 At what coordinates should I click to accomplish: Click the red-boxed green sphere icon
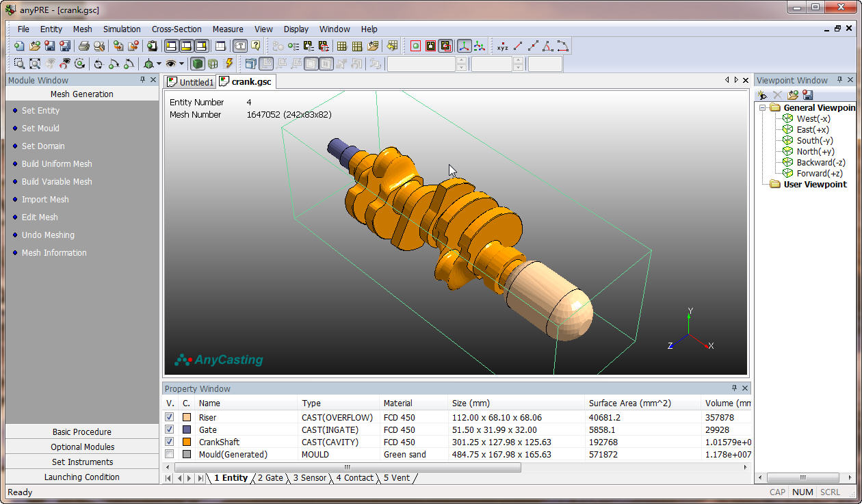415,46
